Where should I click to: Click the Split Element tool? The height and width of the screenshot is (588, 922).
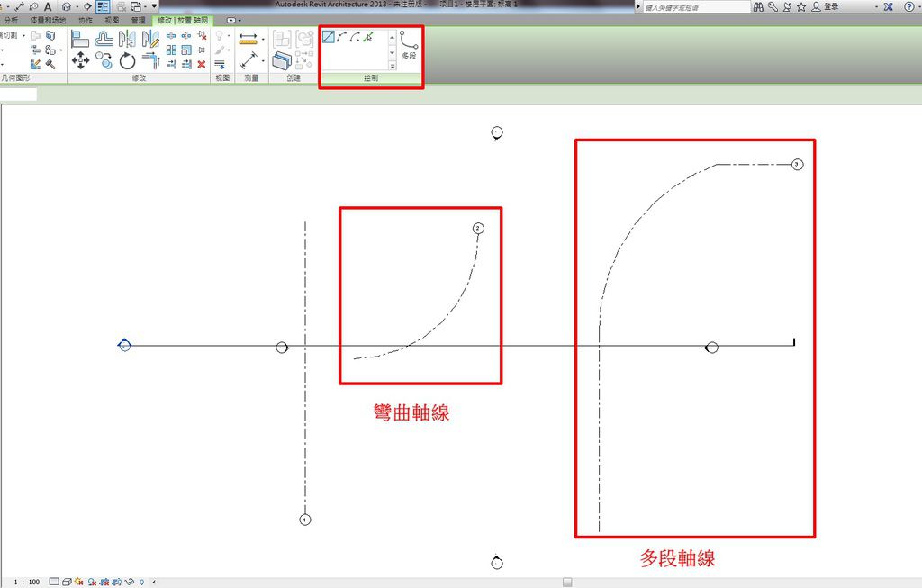click(171, 36)
